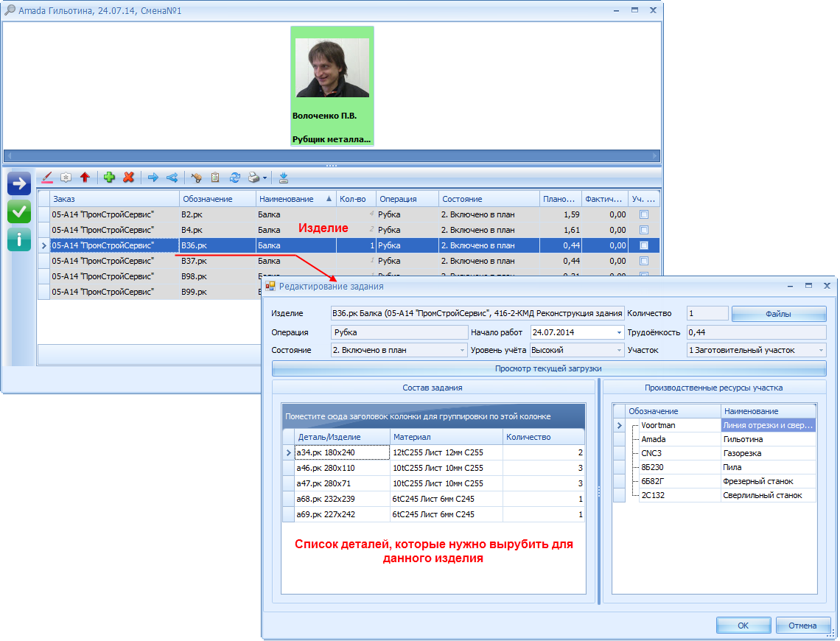Image resolution: width=840 pixels, height=641 pixels.
Task: Click the printer icon in toolbar
Action: (253, 178)
